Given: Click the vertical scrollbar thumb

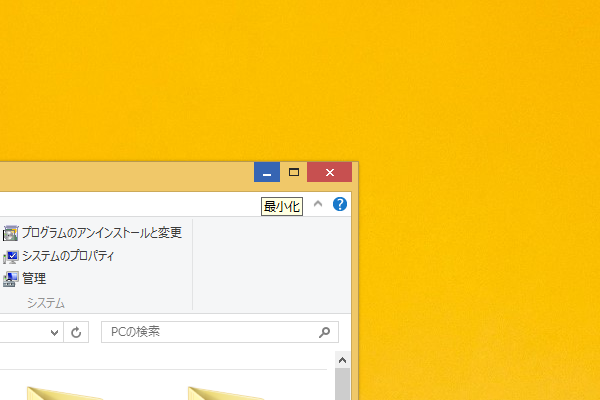Looking at the screenshot, I should (342, 384).
